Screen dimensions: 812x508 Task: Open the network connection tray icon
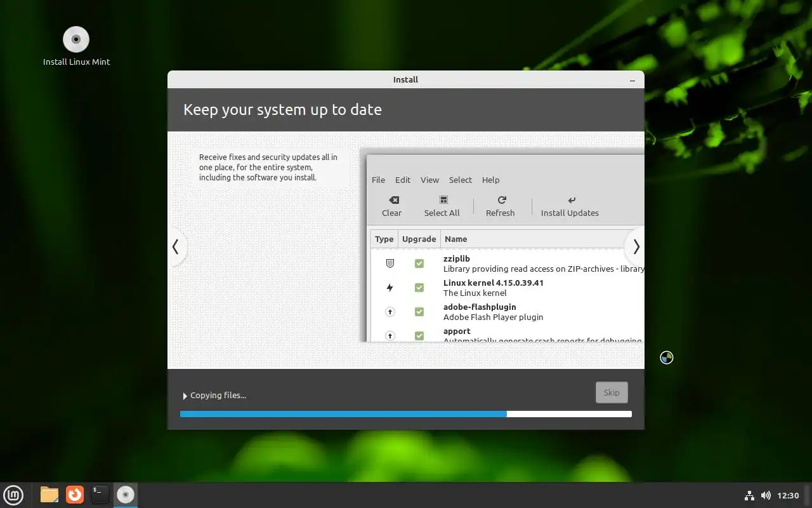749,495
